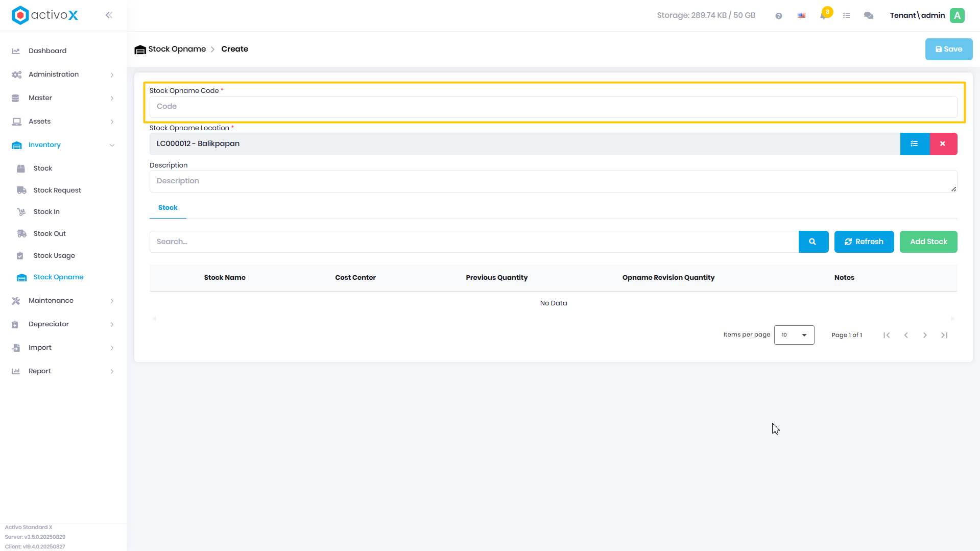Expand the Master menu chevron
Screen dimensions: 980x551
pyautogui.click(x=112, y=99)
